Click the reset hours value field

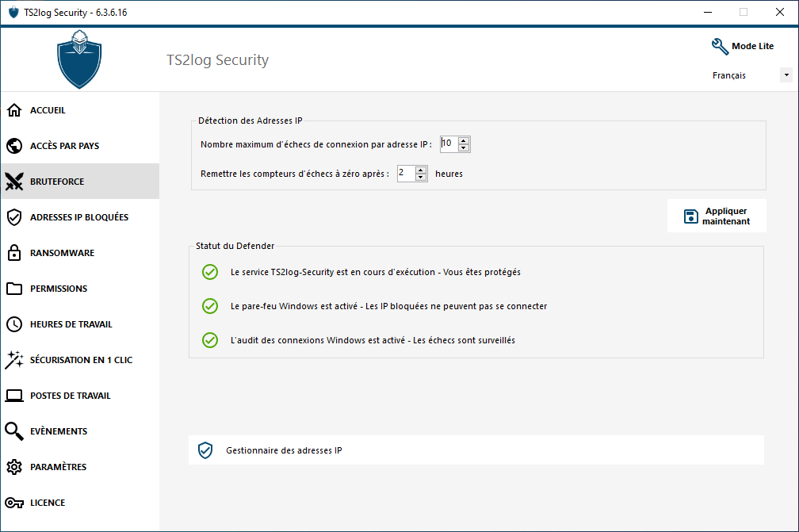[406, 174]
